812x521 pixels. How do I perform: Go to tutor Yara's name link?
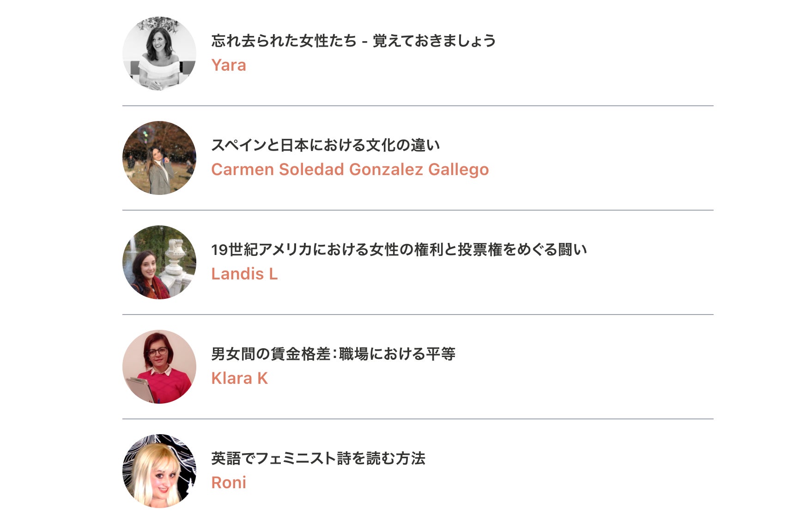point(229,65)
